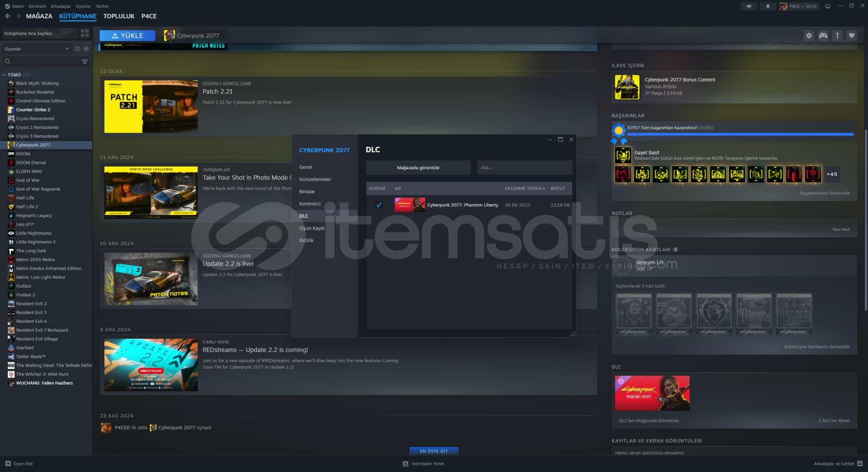Viewport: 868px width, 472px height.
Task: Click the Cyberpunk 2077 header game icon
Action: point(169,35)
